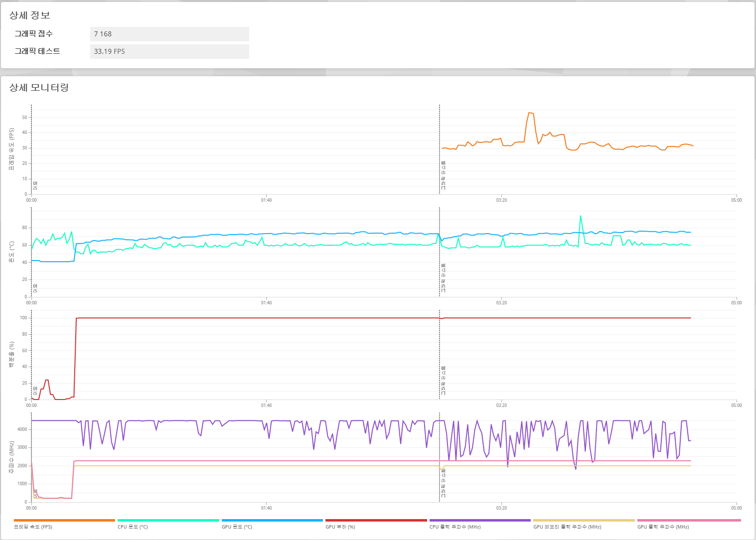This screenshot has height=540, width=756.
Task: Select 그래픽 테스트 marker in frame rate chart
Action: 444,175
